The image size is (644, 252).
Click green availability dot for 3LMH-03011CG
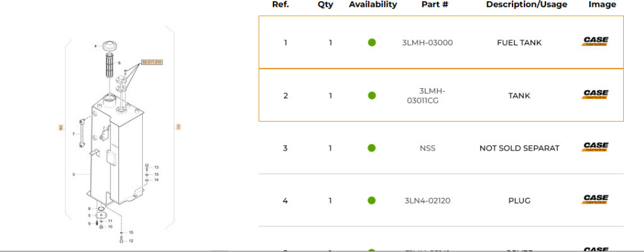click(372, 96)
